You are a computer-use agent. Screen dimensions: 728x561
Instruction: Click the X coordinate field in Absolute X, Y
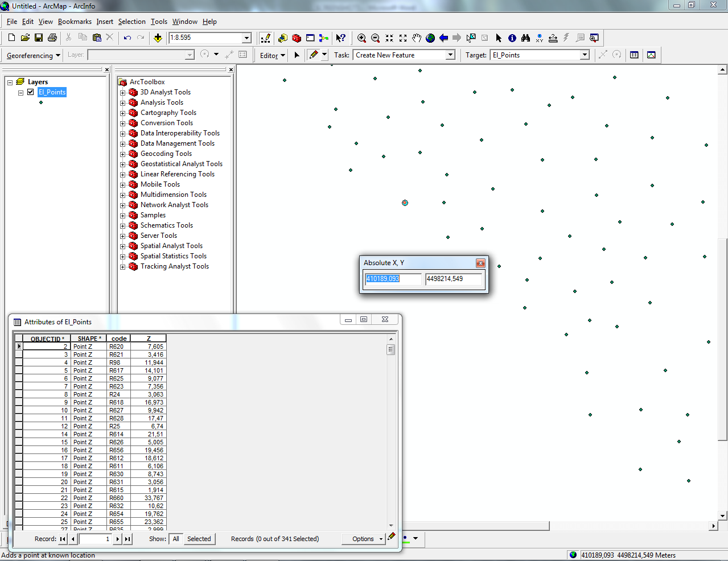point(393,279)
